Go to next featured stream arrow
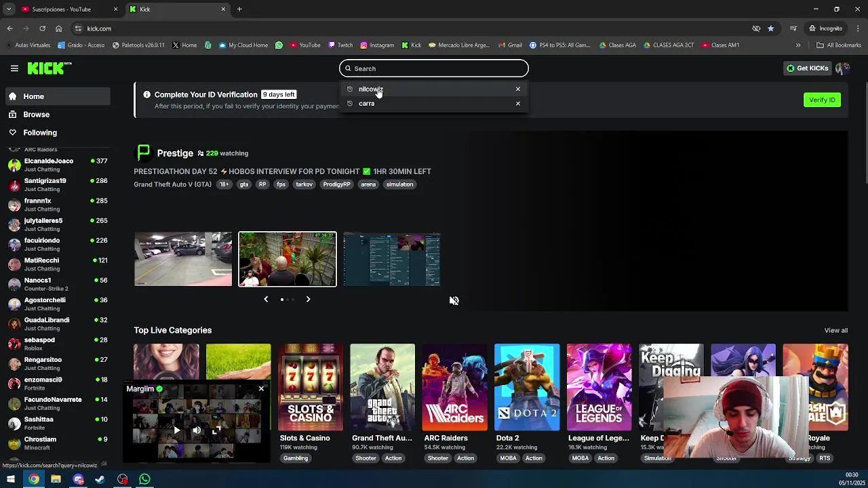 click(x=308, y=299)
